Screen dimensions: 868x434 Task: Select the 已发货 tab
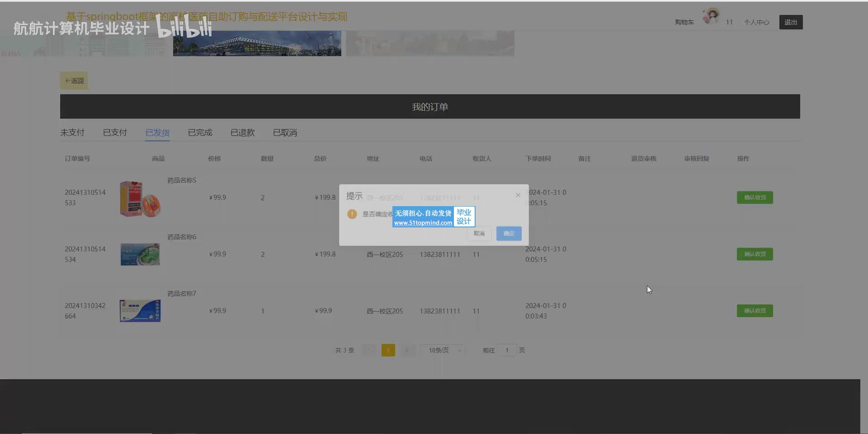pyautogui.click(x=157, y=132)
